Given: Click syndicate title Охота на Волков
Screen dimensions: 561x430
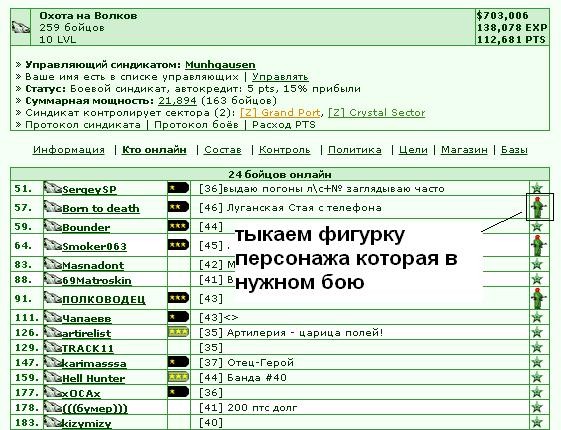Looking at the screenshot, I should 88,16.
